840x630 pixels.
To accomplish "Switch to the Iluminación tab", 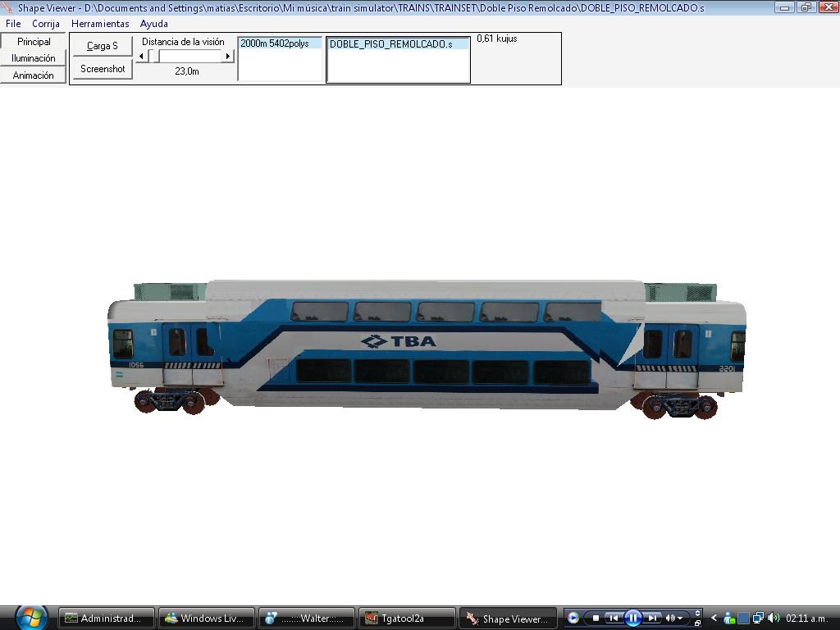I will pos(34,58).
